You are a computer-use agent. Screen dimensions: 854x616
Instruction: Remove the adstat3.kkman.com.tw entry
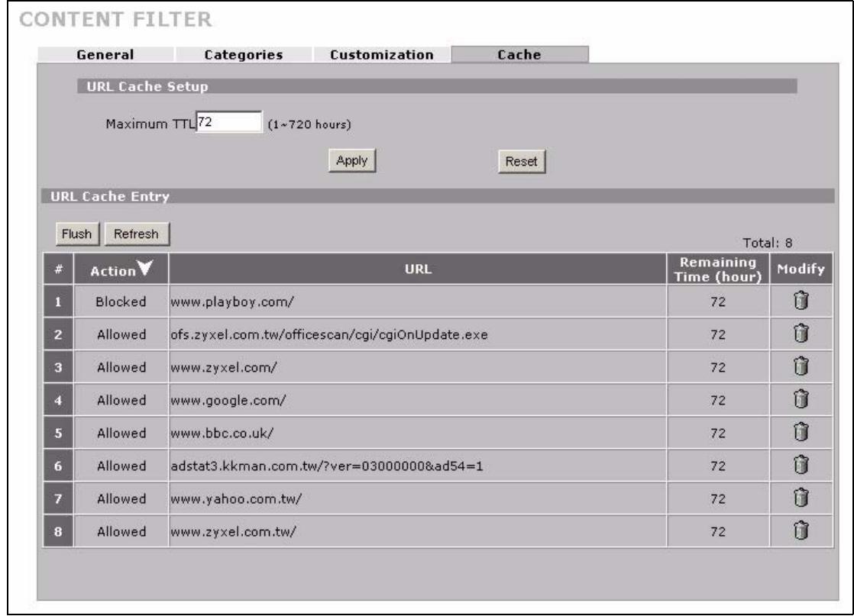801,465
